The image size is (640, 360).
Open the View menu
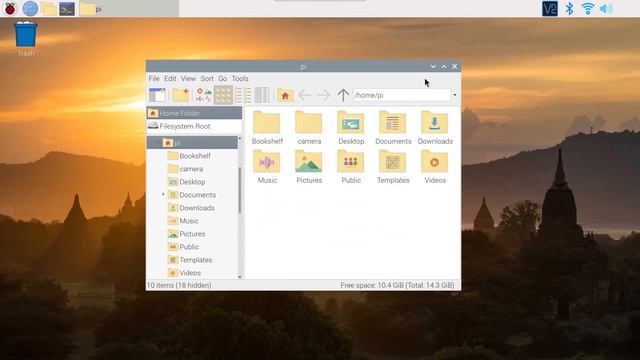coord(188,78)
